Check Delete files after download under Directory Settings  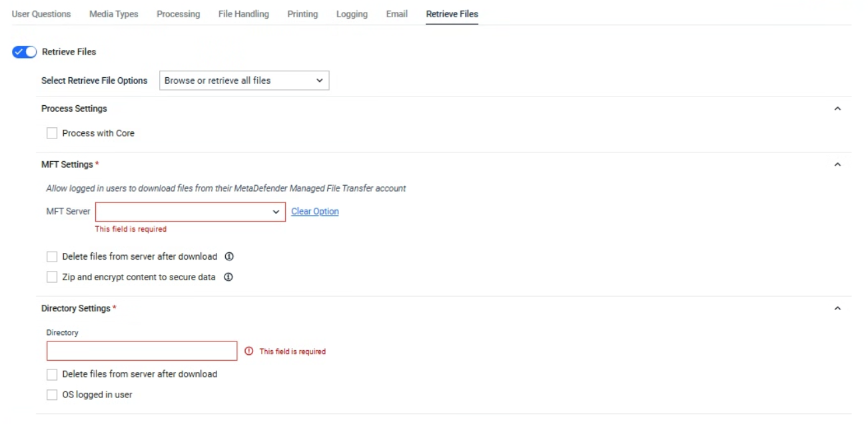point(52,375)
